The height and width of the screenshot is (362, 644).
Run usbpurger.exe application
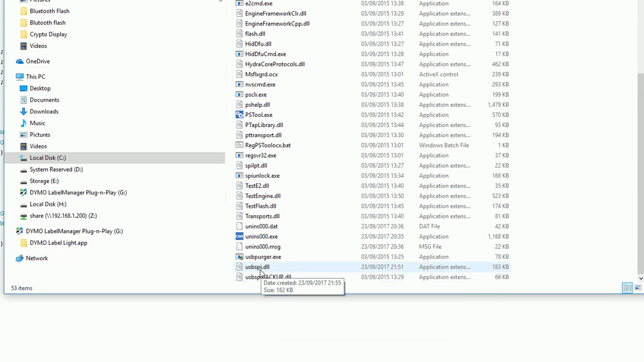[263, 257]
